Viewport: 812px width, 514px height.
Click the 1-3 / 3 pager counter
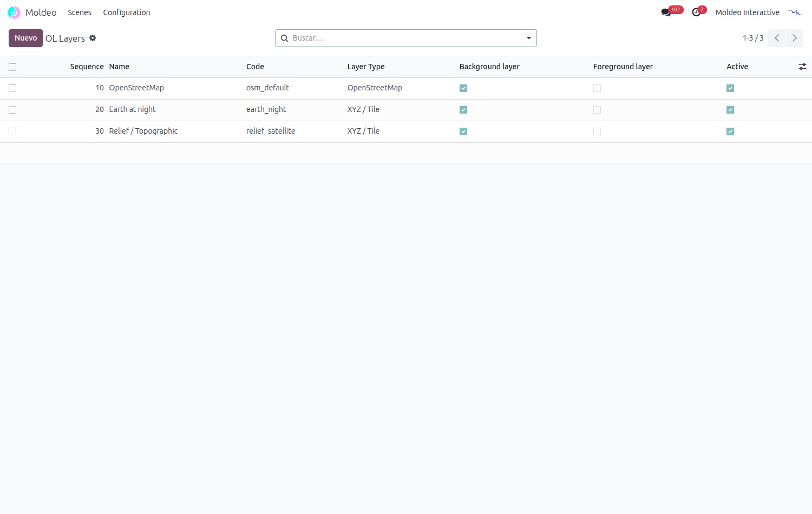point(753,38)
